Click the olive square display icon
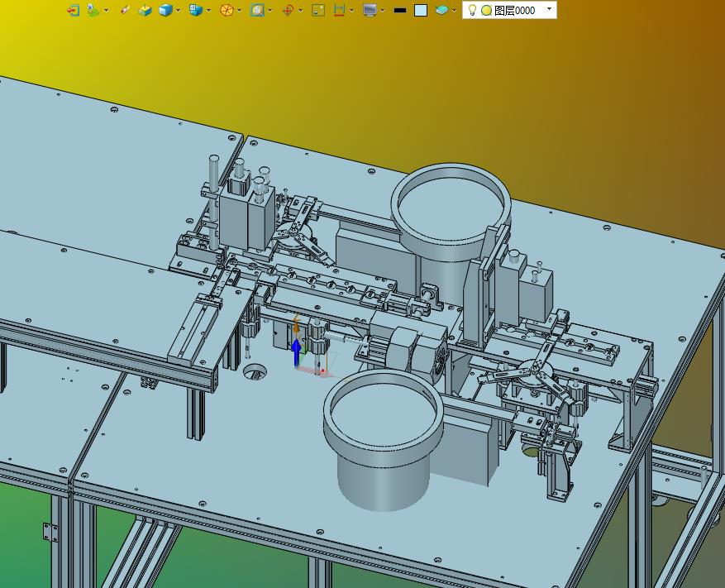 (x=318, y=10)
